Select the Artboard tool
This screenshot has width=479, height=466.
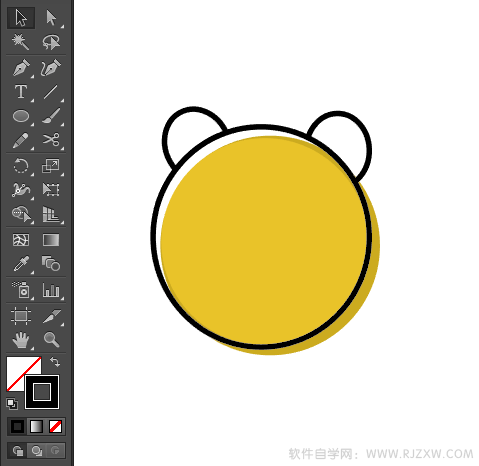tap(21, 316)
